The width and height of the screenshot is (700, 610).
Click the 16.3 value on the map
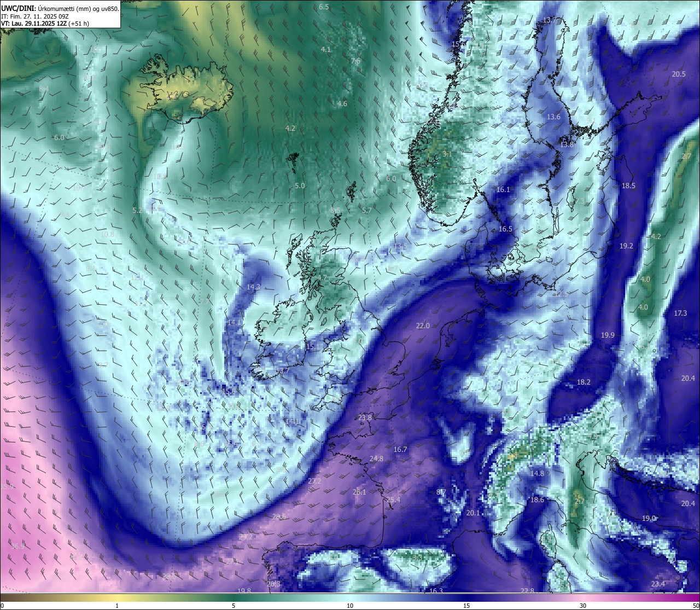point(436,591)
